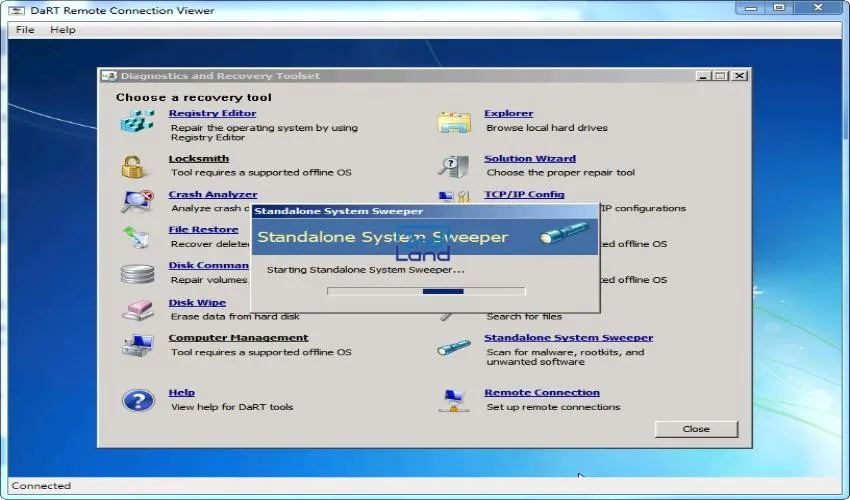
Task: Open the Registry Editor cube icon
Action: [137, 121]
